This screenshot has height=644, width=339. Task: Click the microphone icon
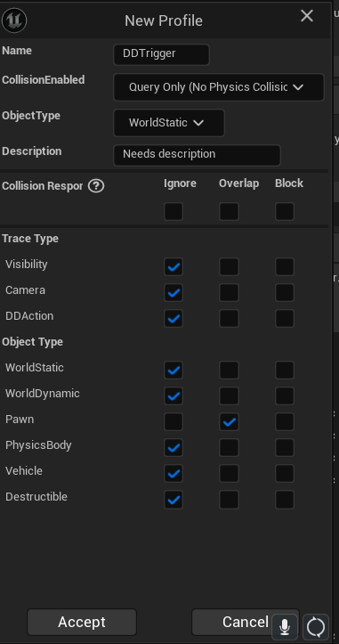tap(285, 627)
